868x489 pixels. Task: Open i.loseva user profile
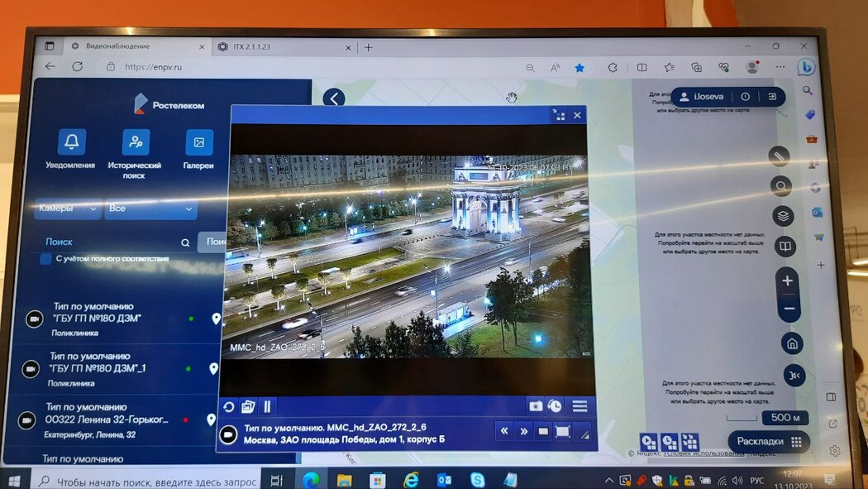click(x=701, y=97)
